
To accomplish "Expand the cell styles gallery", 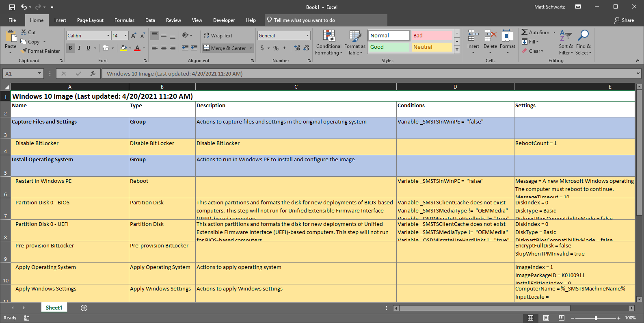I will [x=457, y=50].
